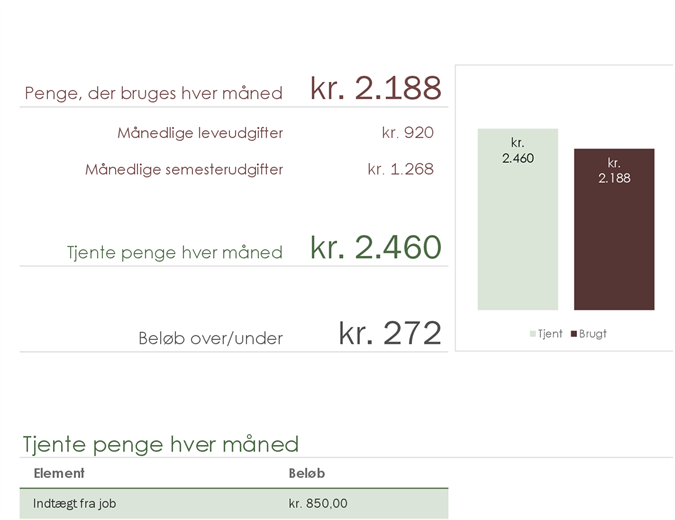Select the Beløb column header
This screenshot has height=520, width=675.
tap(307, 473)
